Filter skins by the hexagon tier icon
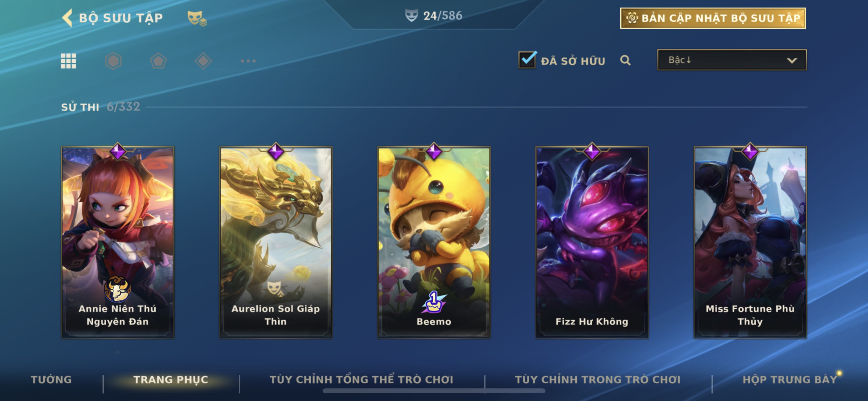The height and width of the screenshot is (401, 868). [x=113, y=61]
